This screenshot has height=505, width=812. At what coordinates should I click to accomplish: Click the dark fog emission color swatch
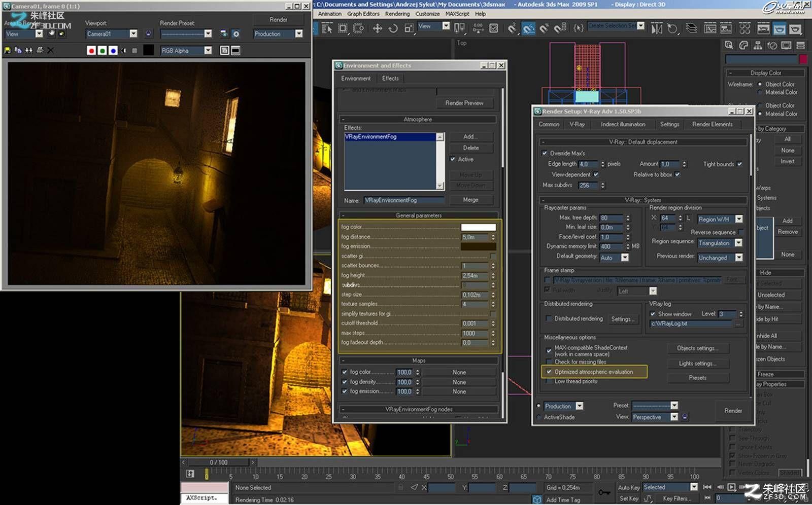pyautogui.click(x=478, y=246)
